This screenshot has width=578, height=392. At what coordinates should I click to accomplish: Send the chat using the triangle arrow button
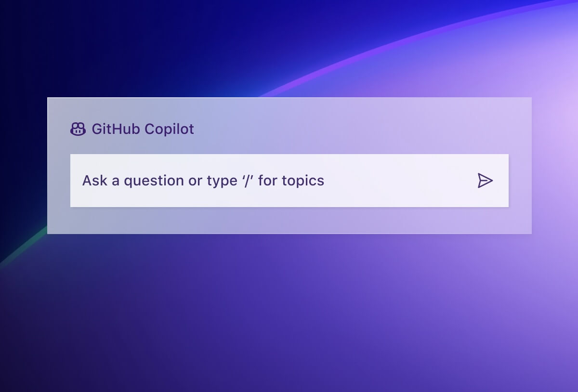pyautogui.click(x=485, y=181)
